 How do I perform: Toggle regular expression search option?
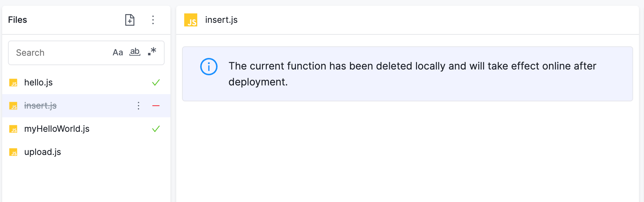click(x=152, y=52)
